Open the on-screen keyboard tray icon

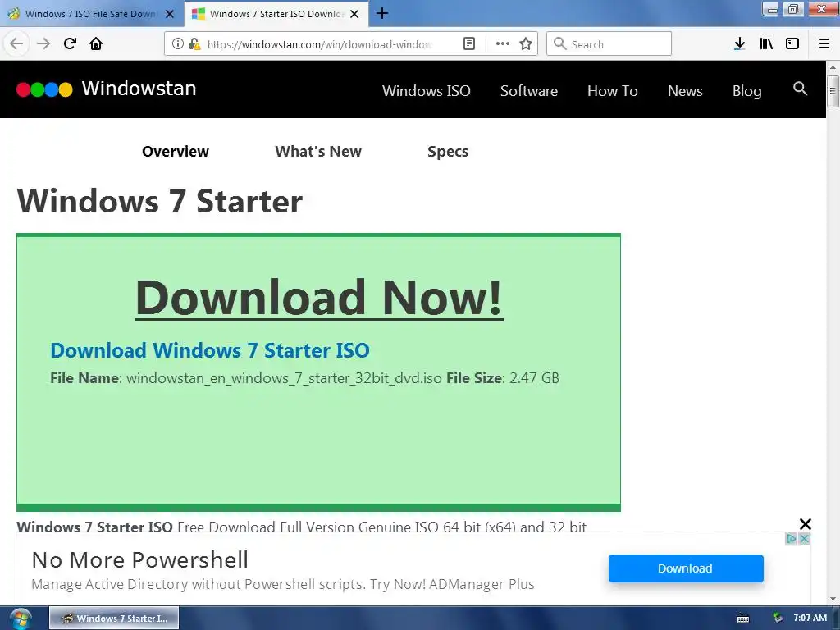point(743,619)
